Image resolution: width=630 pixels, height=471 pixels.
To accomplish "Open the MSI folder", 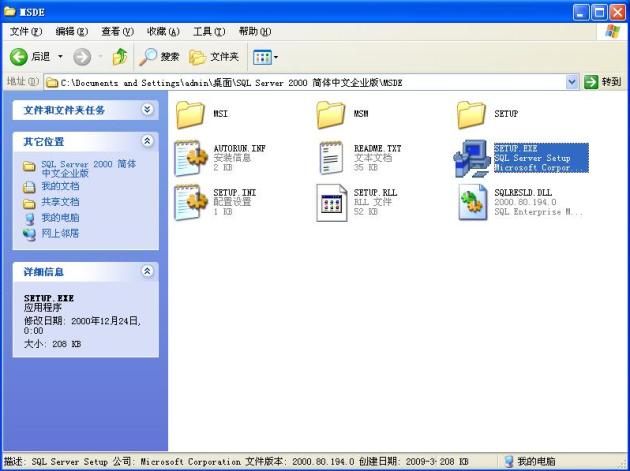I will tap(190, 115).
